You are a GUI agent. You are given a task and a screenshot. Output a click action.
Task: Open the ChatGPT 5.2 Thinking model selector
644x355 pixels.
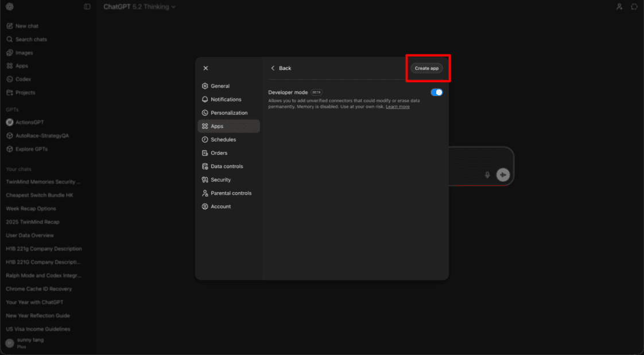point(140,6)
